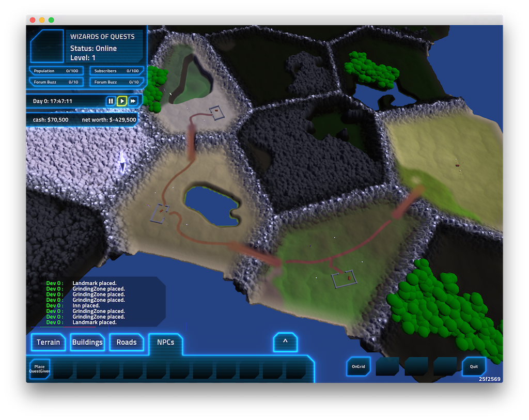This screenshot has height=420, width=529.
Task: Click the normal speed play button
Action: click(122, 101)
